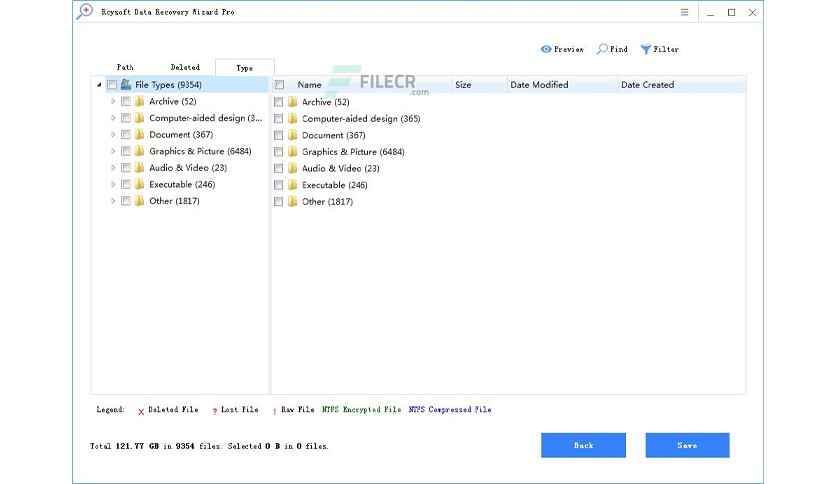This screenshot has height=484, width=836.
Task: Expand the Audio & Video tree node
Action: point(113,167)
